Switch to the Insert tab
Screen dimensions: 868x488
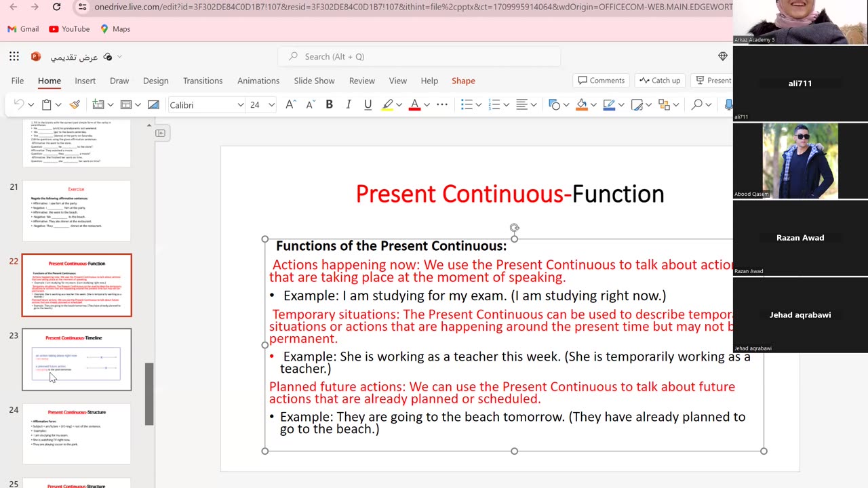(85, 81)
